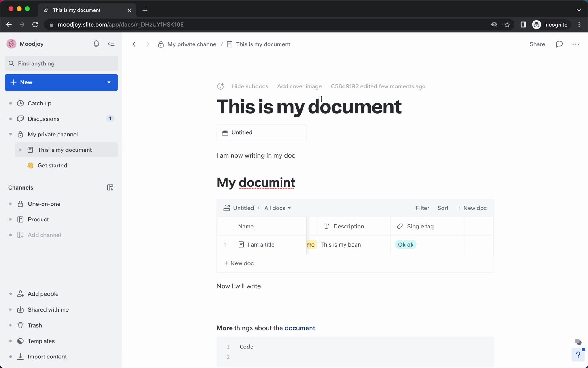Click the Share button icon
Viewport: 588px width, 368px height.
point(537,44)
